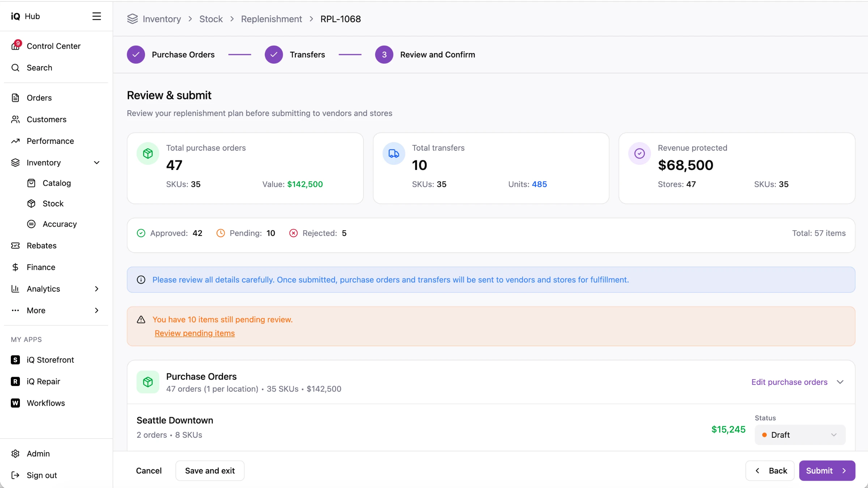Open the Draft status dropdown
Image resolution: width=868 pixels, height=488 pixels.
[x=800, y=435]
